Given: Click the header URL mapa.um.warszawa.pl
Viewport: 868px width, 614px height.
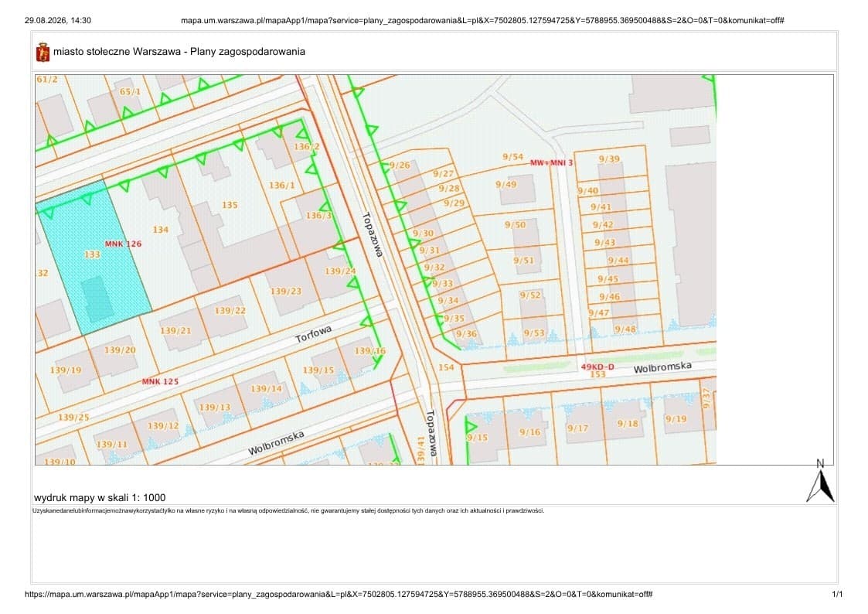Looking at the screenshot, I should click(482, 20).
